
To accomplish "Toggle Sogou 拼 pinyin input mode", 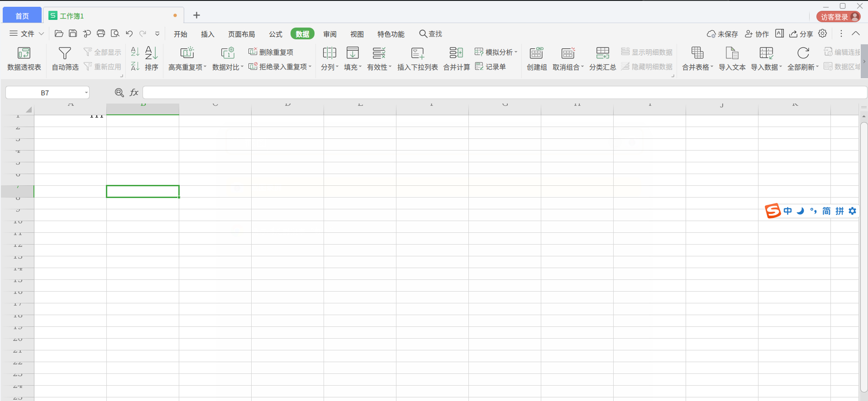I will tap(839, 211).
